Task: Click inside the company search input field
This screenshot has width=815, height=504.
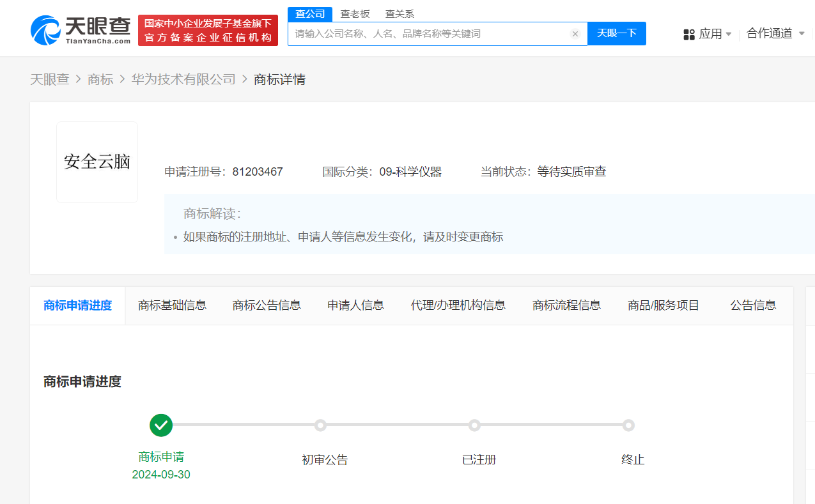Action: [435, 34]
